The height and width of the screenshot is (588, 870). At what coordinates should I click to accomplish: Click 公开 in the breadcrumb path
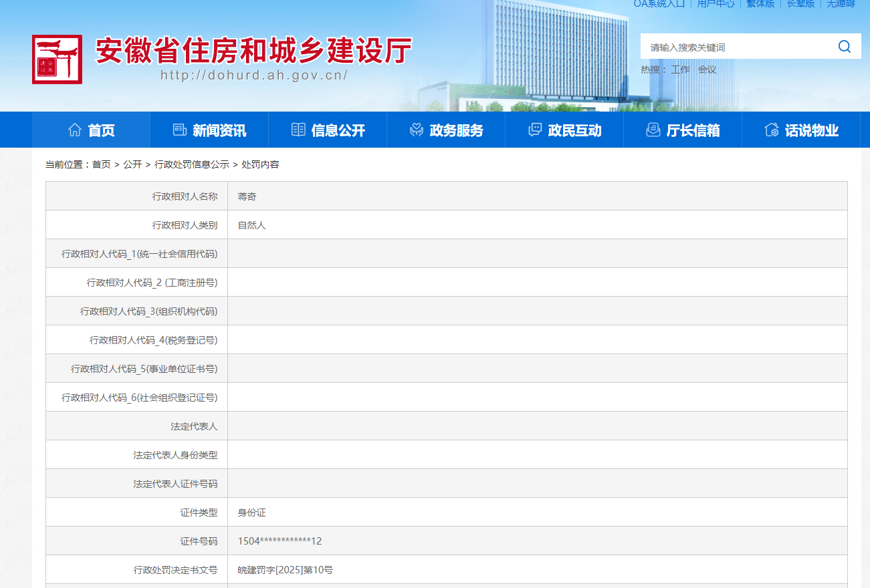click(132, 164)
